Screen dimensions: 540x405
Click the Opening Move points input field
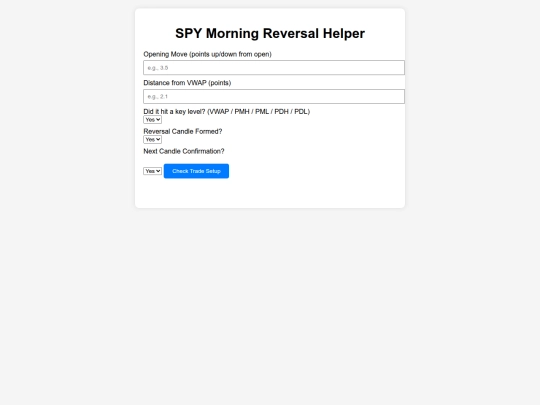274,68
